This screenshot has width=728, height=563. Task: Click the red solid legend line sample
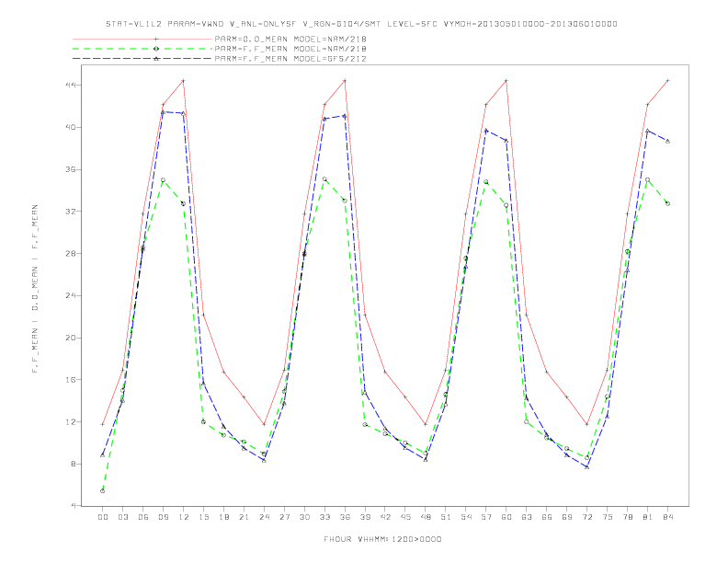click(142, 39)
